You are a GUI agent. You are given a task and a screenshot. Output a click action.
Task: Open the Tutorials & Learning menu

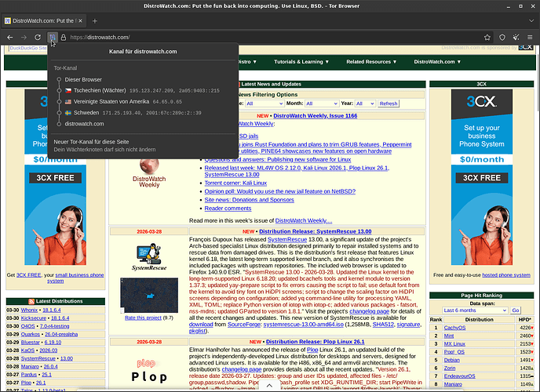pyautogui.click(x=301, y=61)
